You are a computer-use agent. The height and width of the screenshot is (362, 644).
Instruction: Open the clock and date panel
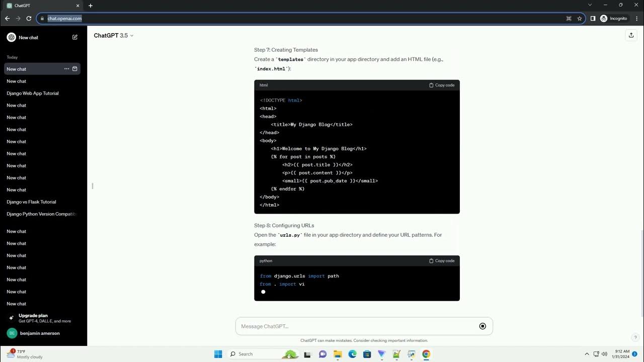[x=621, y=354]
